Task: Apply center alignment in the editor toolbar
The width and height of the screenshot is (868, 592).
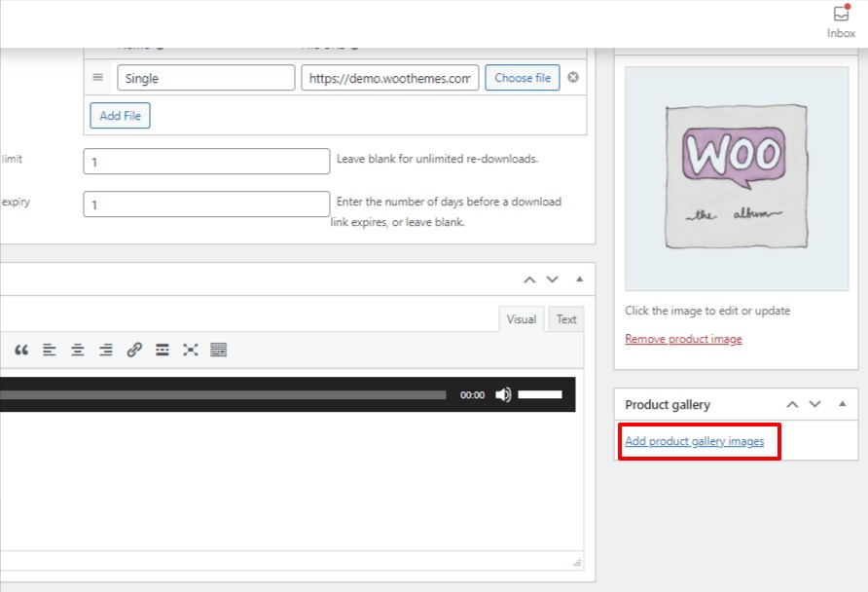Action: pyautogui.click(x=77, y=350)
